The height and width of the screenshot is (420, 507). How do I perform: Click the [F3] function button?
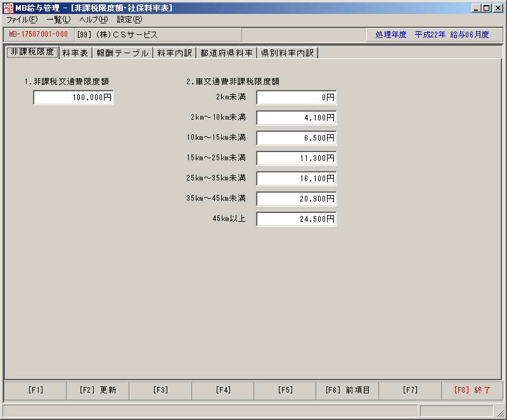(x=160, y=390)
